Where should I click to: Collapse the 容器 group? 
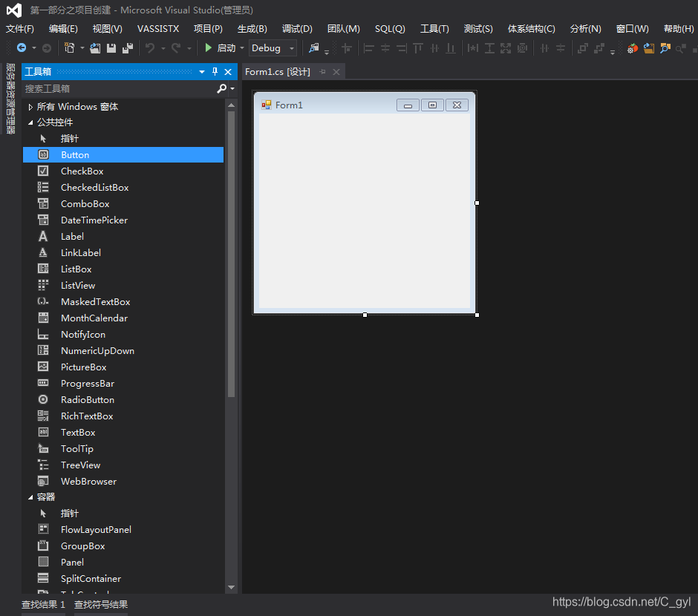pos(30,497)
